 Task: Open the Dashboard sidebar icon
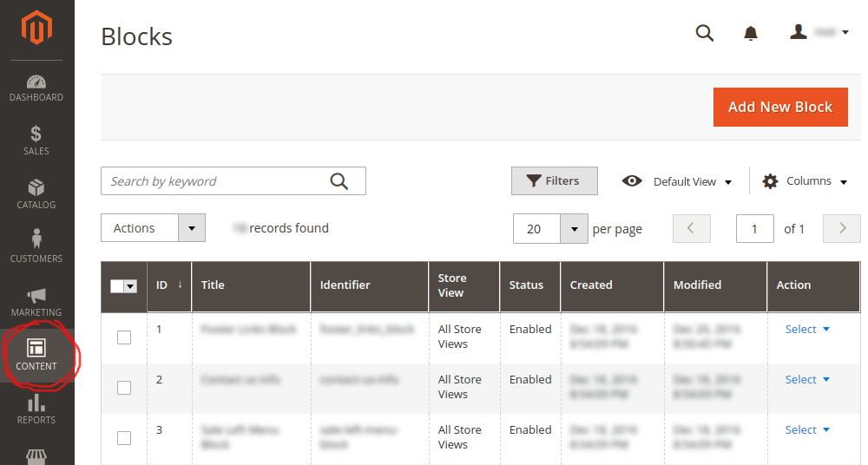pos(36,82)
